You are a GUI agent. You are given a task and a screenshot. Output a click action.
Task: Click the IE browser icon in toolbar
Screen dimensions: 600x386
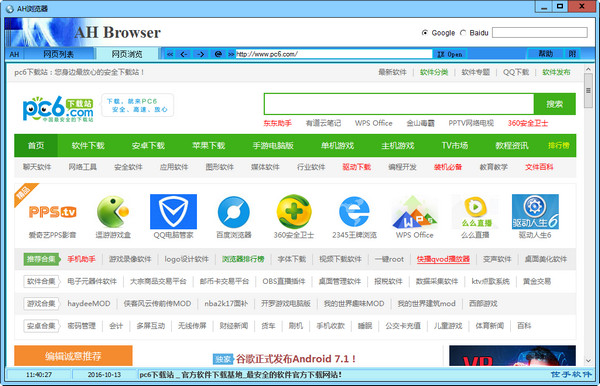[218, 54]
